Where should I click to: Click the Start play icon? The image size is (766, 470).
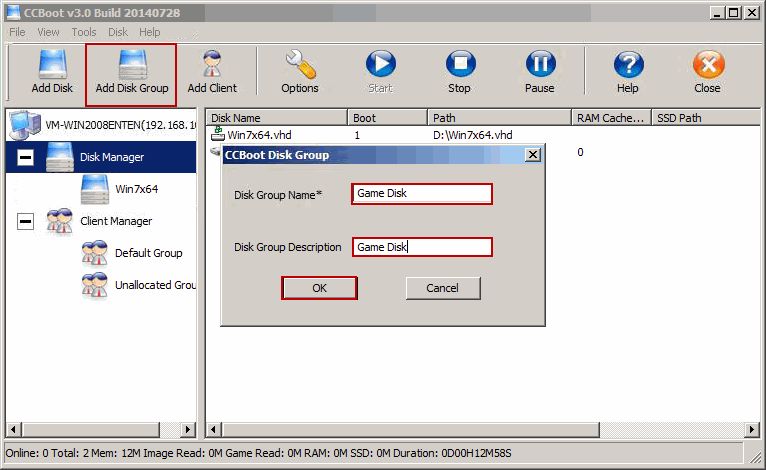(381, 64)
